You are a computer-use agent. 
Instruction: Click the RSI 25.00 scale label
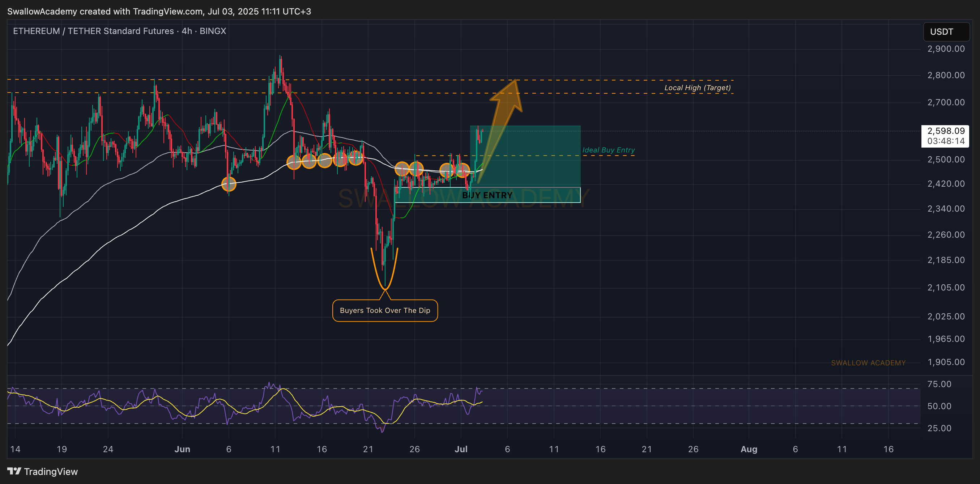(x=939, y=428)
